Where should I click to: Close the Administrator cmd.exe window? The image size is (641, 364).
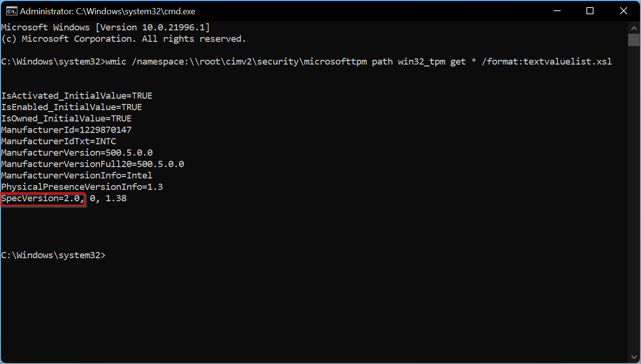[x=623, y=11]
